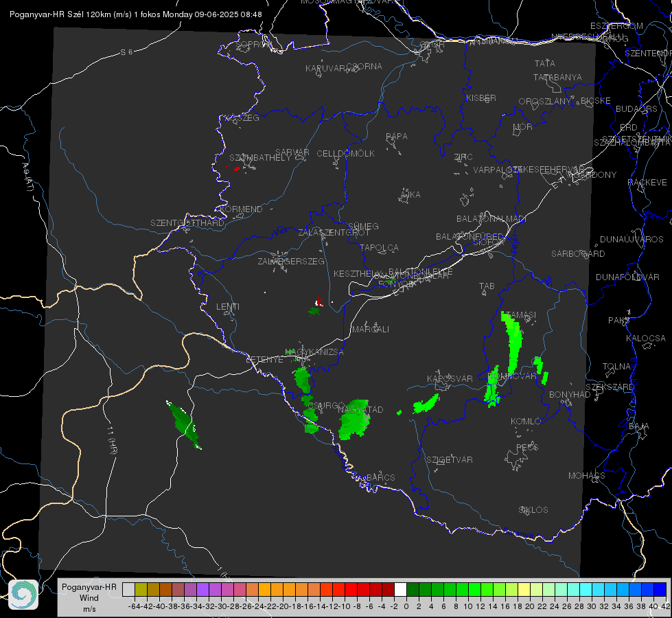Click the KALOCSA label

click(x=646, y=339)
